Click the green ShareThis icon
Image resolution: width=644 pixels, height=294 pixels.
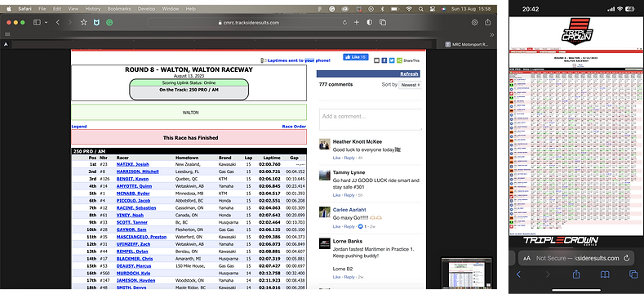tap(400, 60)
